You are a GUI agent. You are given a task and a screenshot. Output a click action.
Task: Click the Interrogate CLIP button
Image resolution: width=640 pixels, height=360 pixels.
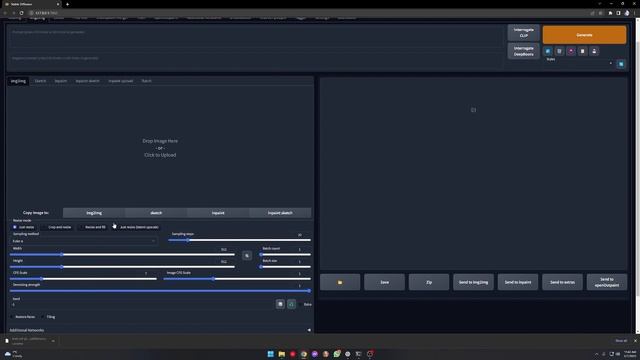(x=523, y=33)
